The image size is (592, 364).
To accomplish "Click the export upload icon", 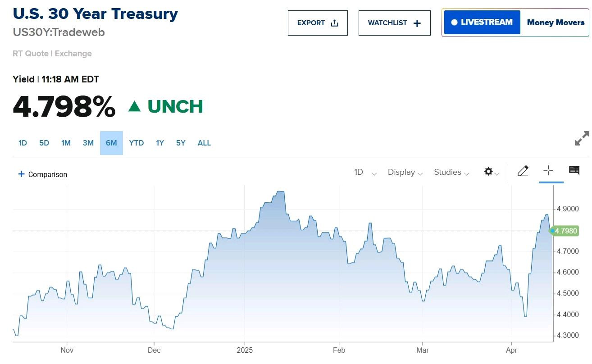I will (x=334, y=23).
